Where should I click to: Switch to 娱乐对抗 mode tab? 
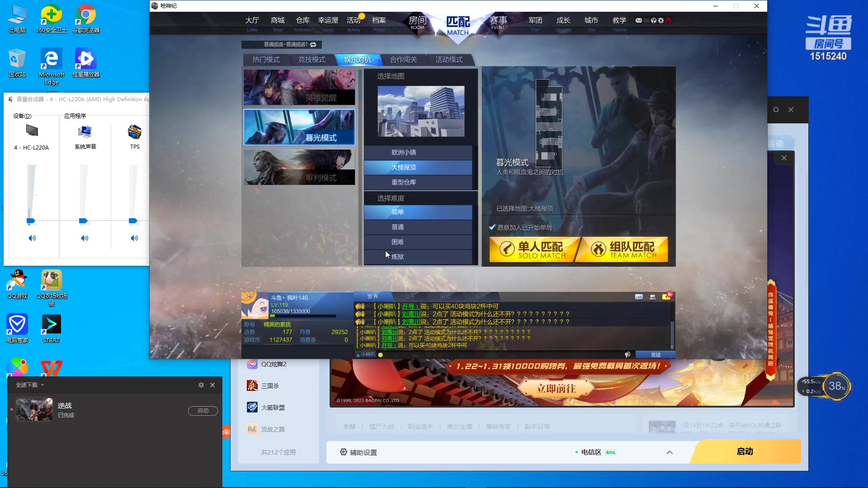[x=357, y=60]
